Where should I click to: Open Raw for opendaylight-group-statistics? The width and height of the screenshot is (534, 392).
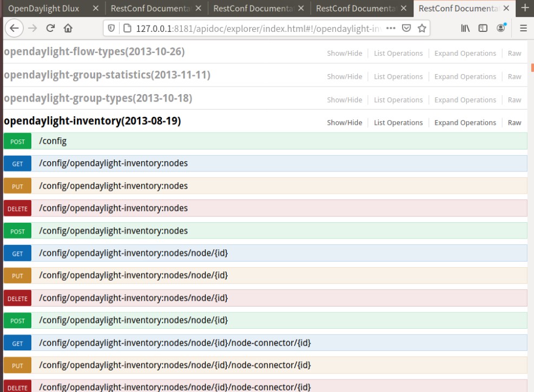[514, 77]
